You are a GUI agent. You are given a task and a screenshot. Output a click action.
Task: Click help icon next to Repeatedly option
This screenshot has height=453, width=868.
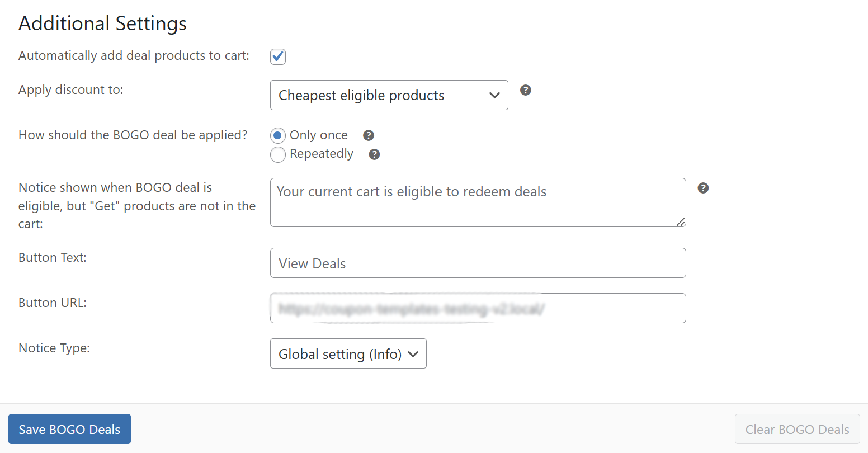(x=374, y=154)
